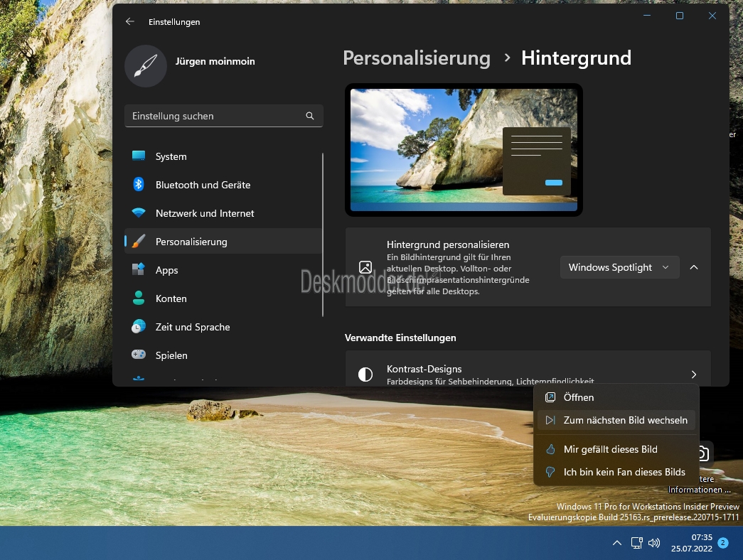Click the user profile avatar picture
This screenshot has height=560, width=743.
coord(146,66)
